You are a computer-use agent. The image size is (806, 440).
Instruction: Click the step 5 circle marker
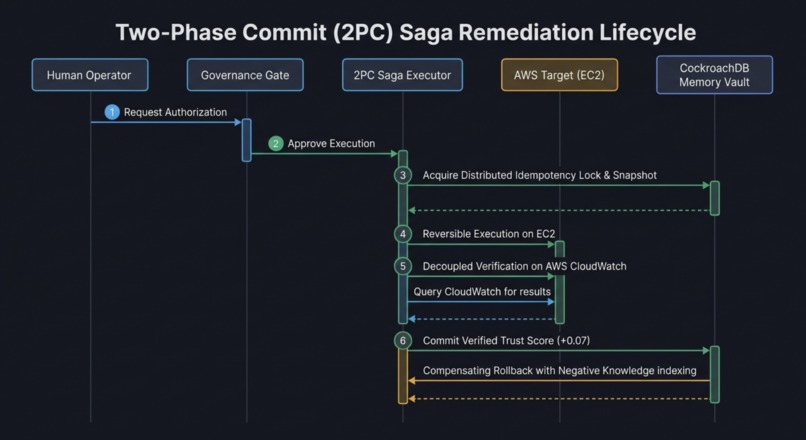point(403,266)
